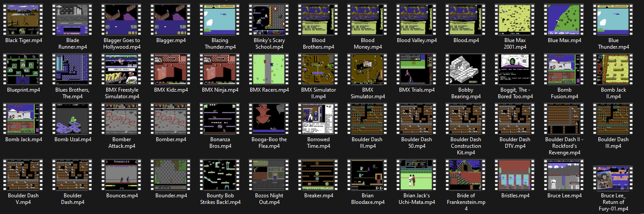Select the Borrowed Time.mp4 thumbnail

[319, 118]
